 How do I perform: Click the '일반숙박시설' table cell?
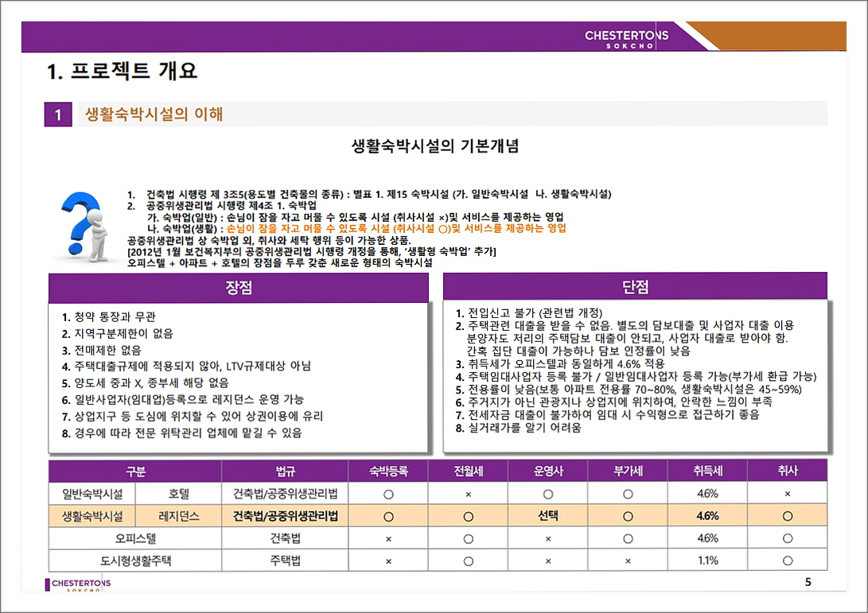[92, 494]
